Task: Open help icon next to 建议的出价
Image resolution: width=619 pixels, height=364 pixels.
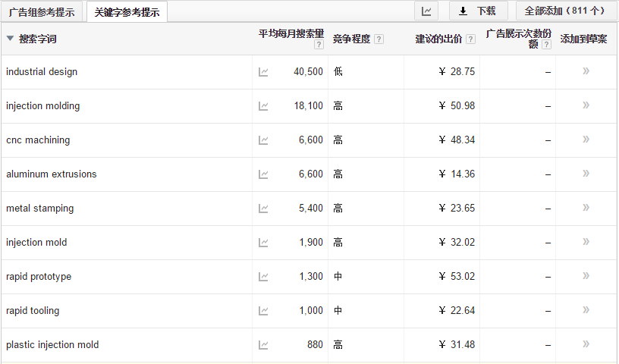Action: tap(470, 39)
